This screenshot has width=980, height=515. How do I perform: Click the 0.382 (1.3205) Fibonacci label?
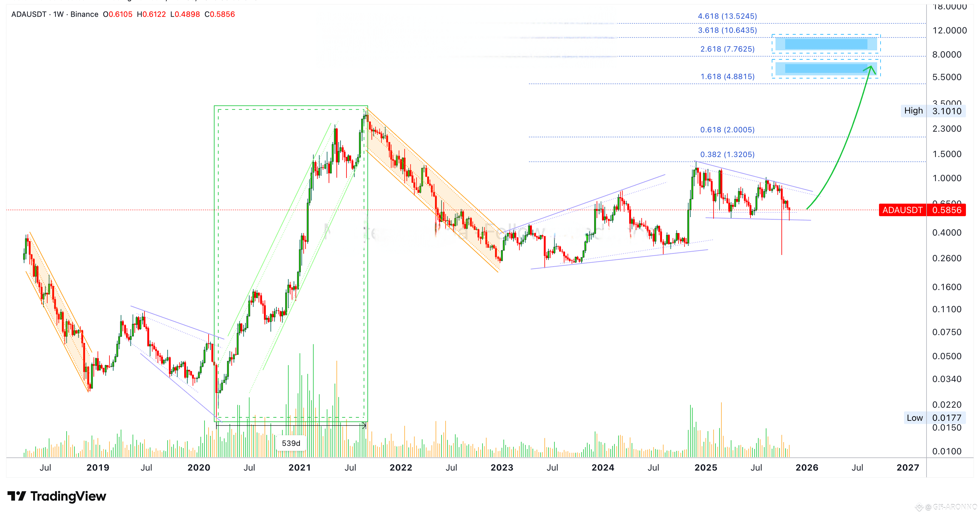tap(727, 155)
